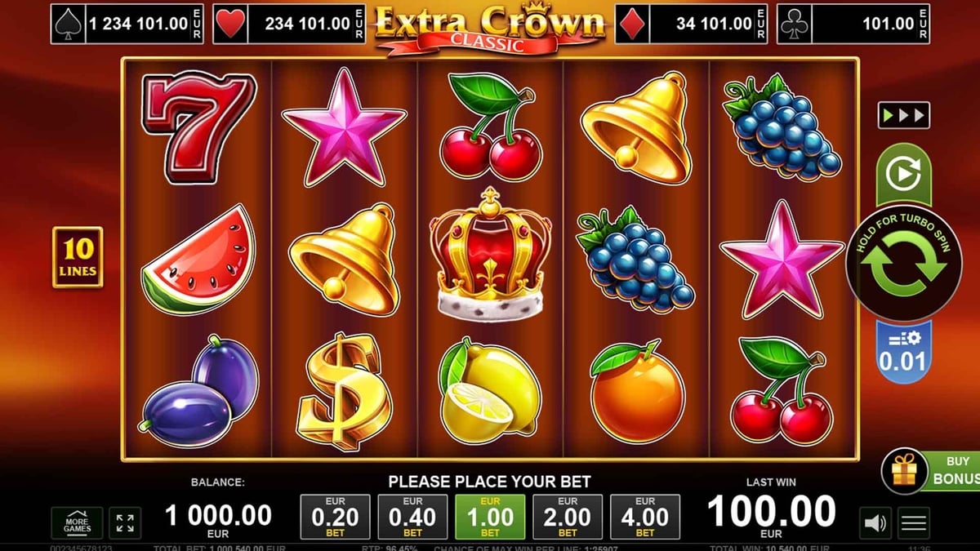
Task: Select the EUR 4.00 bet
Action: tap(645, 517)
